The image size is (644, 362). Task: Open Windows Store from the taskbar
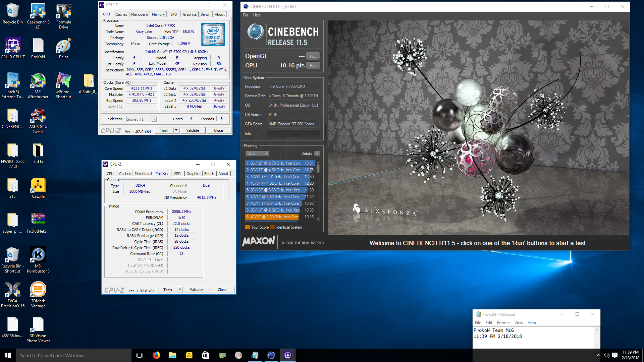click(205, 355)
